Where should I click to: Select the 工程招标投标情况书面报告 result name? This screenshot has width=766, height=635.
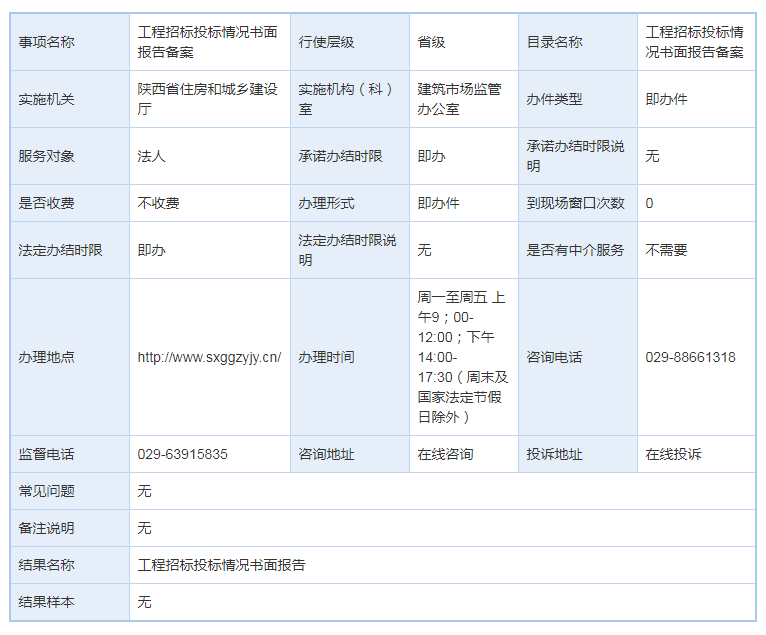coord(221,565)
